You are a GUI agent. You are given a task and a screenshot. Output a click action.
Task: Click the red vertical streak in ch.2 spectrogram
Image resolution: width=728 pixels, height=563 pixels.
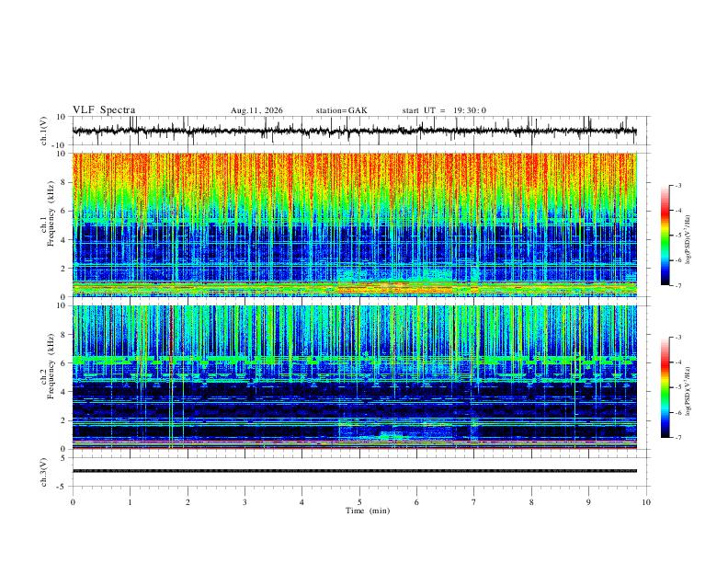click(171, 335)
